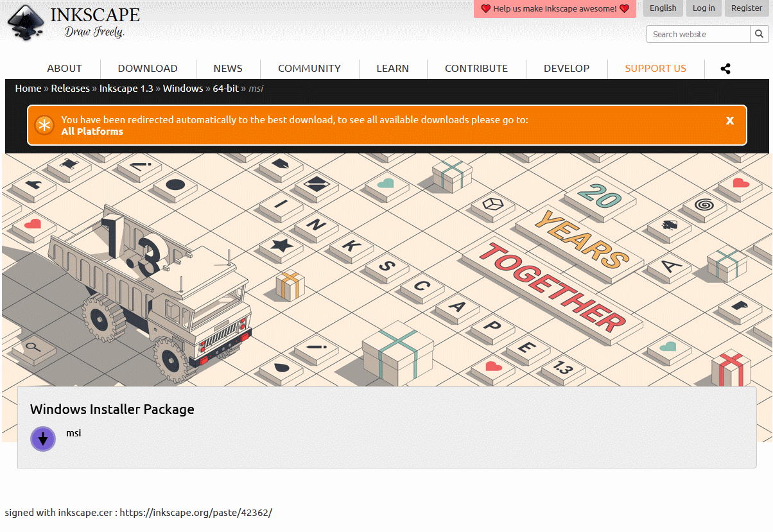This screenshot has height=532, width=773.
Task: Open Releases in the breadcrumb
Action: pyautogui.click(x=70, y=89)
